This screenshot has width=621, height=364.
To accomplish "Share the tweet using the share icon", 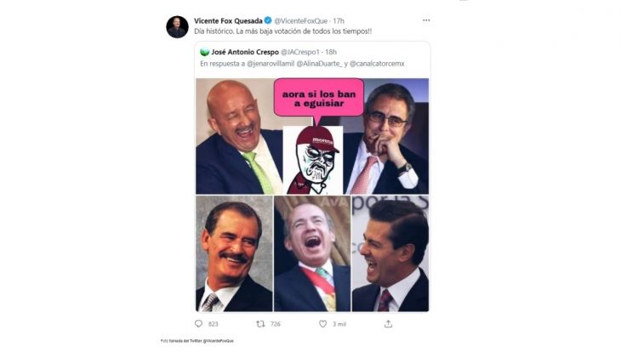I will [x=388, y=323].
